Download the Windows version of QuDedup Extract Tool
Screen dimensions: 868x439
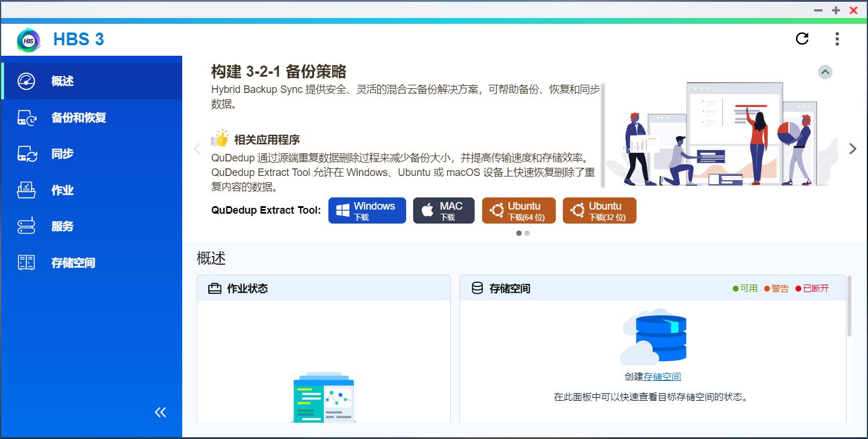(367, 210)
